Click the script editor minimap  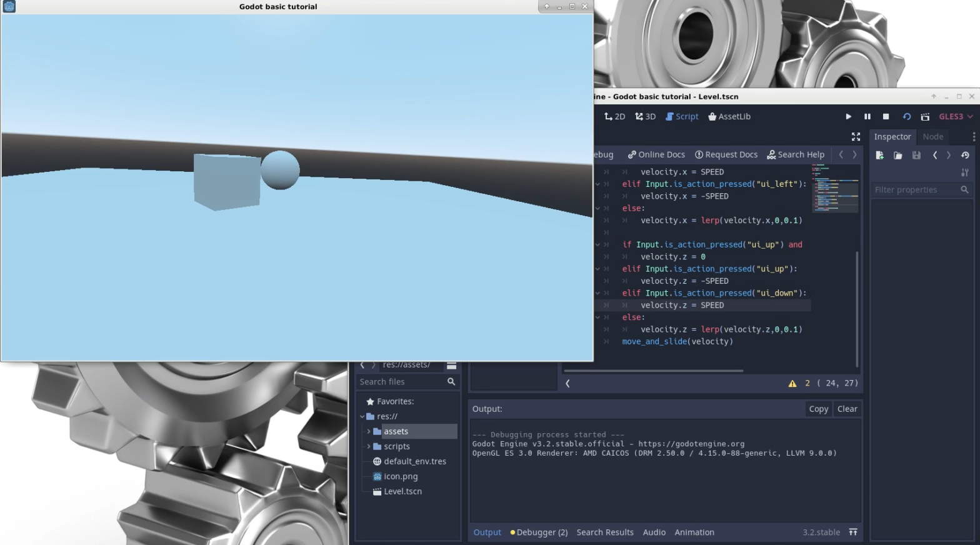(x=835, y=189)
